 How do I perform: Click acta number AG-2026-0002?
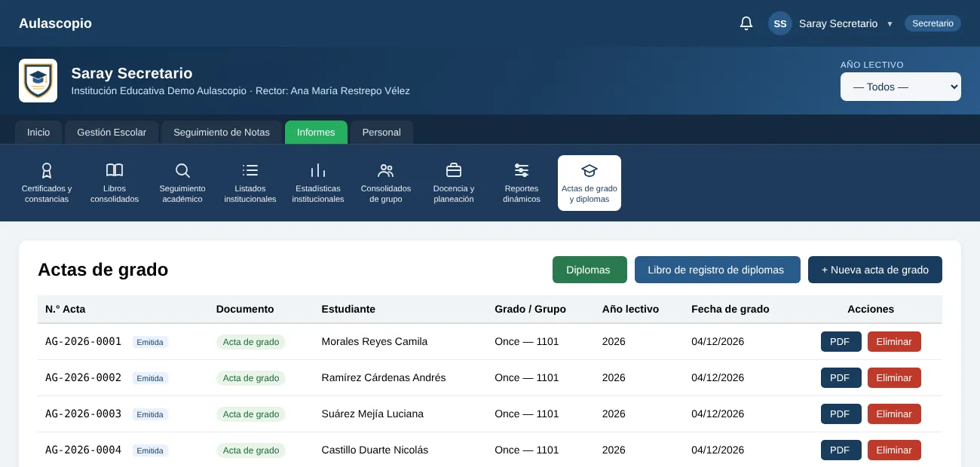83,377
